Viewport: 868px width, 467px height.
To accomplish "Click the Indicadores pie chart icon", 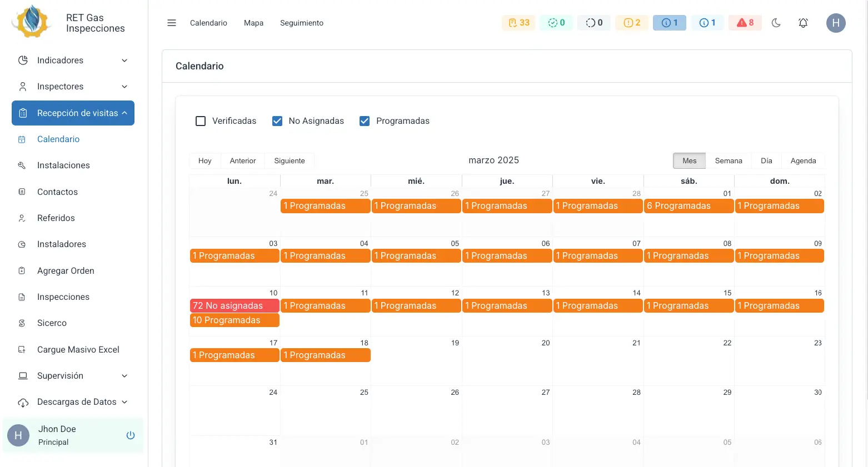I will [23, 61].
